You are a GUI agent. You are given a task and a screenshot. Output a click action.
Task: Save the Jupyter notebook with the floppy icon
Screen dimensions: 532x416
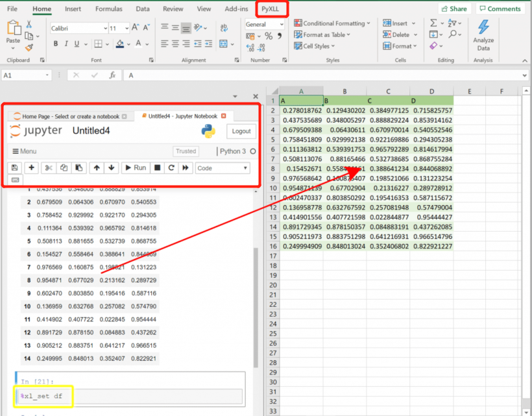tap(15, 167)
